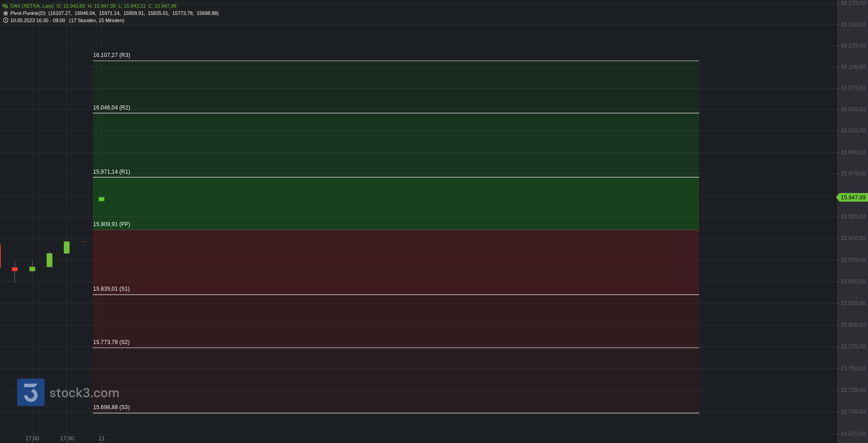
Task: Click the clock icon beside the date range
Action: [5, 20]
